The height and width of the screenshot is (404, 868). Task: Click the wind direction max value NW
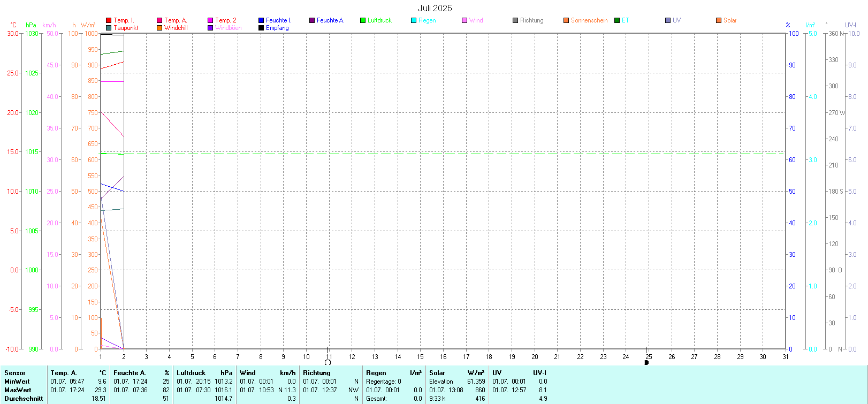point(353,390)
